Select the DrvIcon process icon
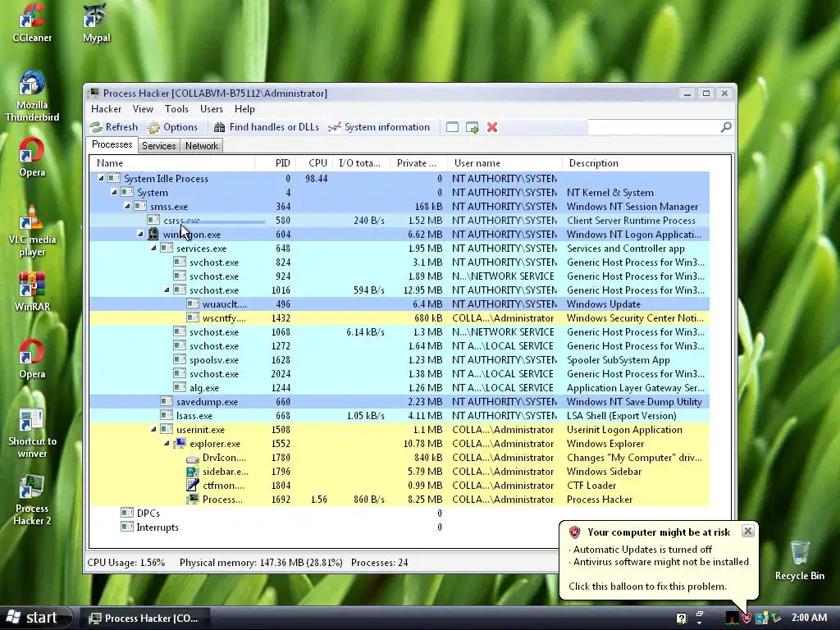The width and height of the screenshot is (840, 630). (193, 458)
